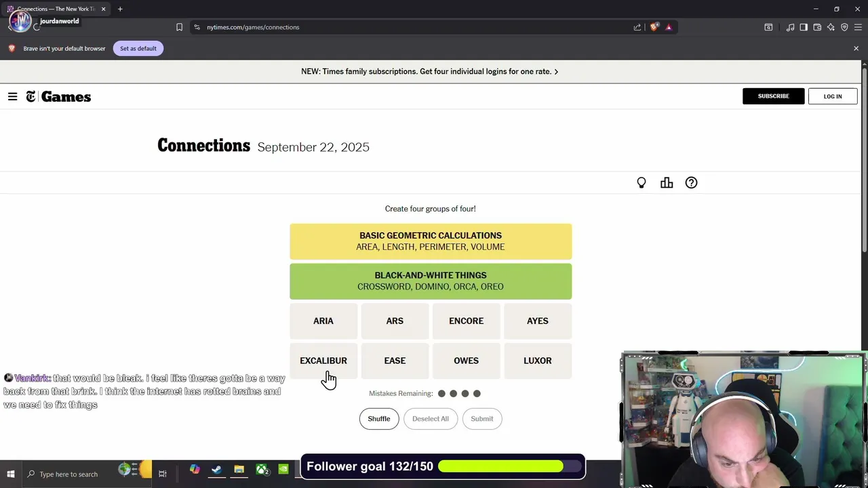Click the green Black-and-White Things group

(x=431, y=281)
